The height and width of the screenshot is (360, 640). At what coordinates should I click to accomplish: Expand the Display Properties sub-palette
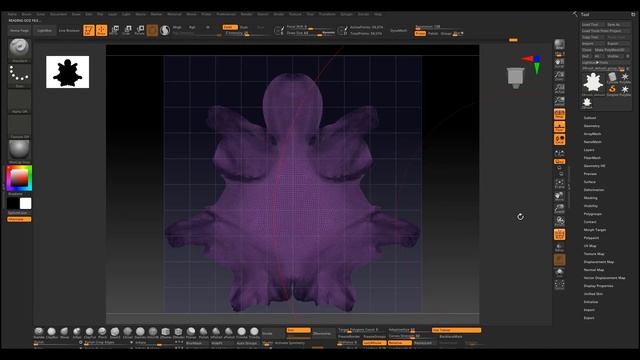point(598,286)
